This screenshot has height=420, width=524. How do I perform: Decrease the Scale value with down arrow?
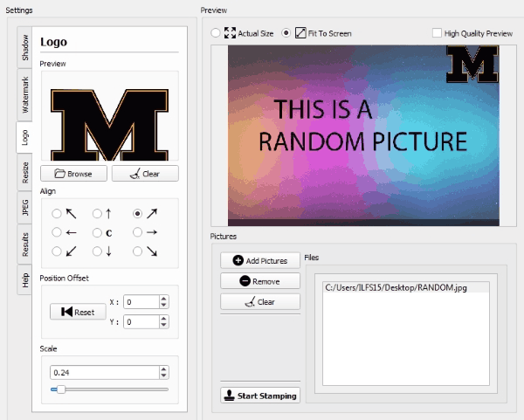pos(163,375)
